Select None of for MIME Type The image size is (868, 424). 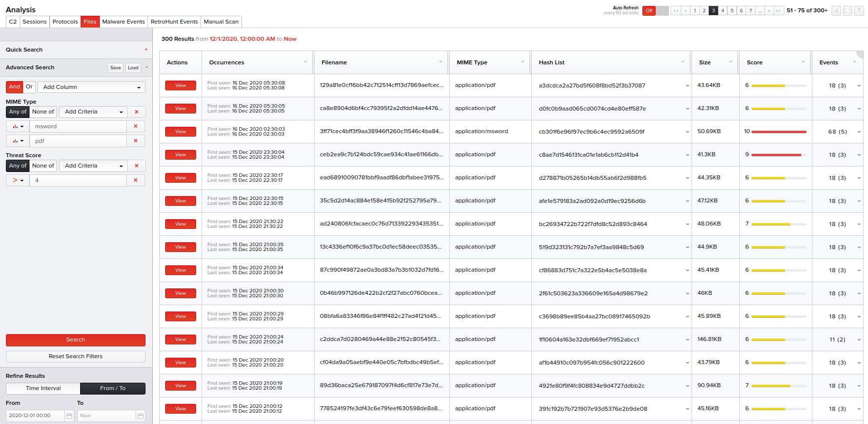[x=43, y=112]
